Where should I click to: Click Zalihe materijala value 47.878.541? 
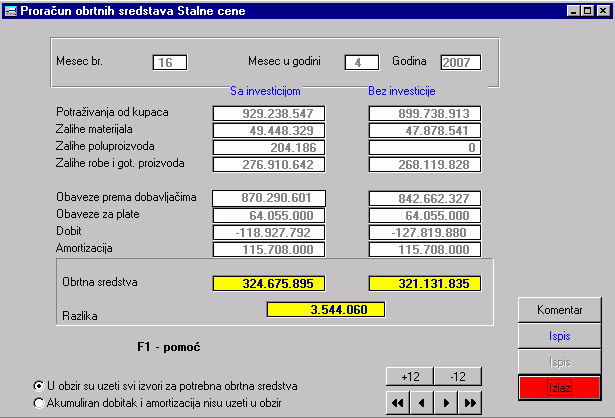(x=425, y=131)
